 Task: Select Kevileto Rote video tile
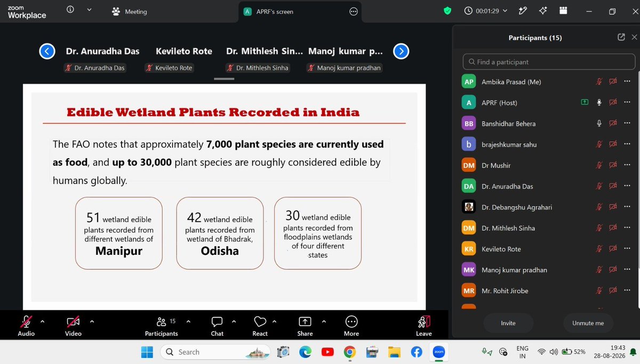[x=184, y=59]
